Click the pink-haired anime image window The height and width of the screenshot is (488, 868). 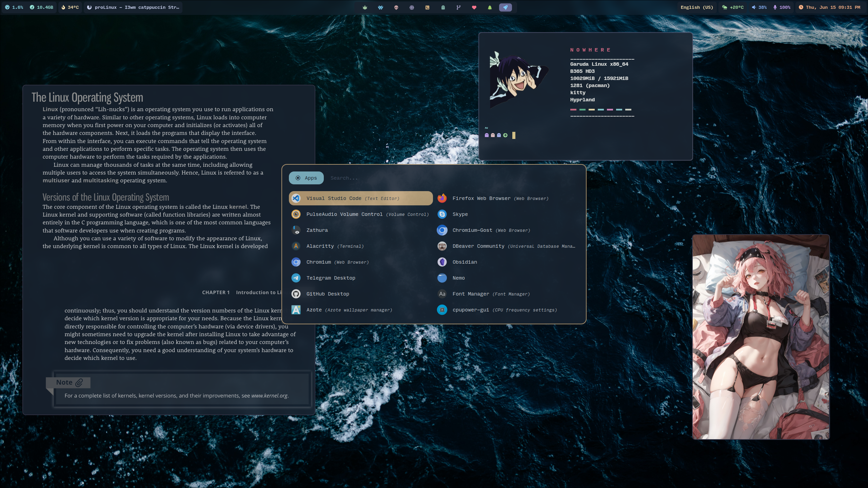(761, 337)
